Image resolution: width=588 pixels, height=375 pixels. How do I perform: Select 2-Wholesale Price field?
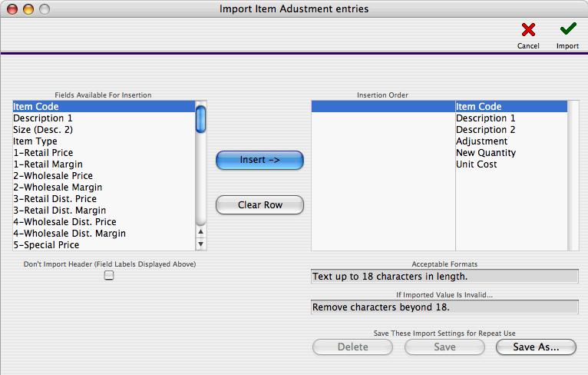(104, 176)
